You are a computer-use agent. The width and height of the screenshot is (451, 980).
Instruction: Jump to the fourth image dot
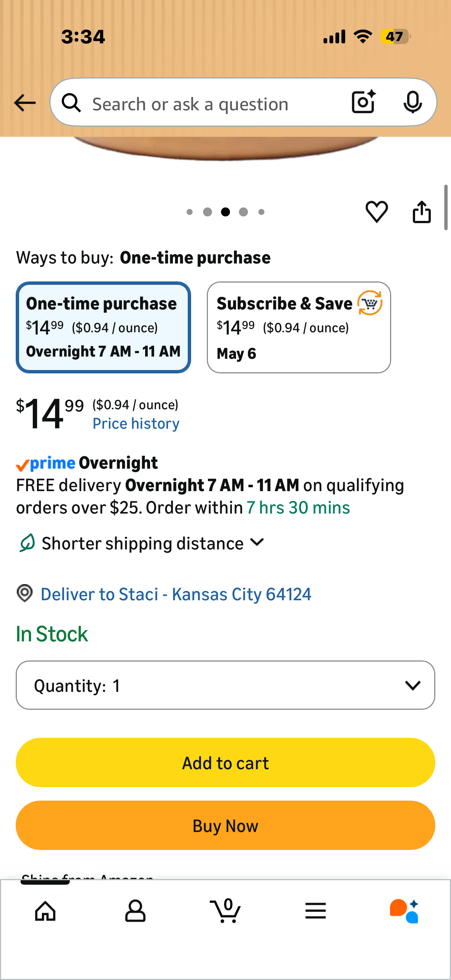[x=243, y=212]
